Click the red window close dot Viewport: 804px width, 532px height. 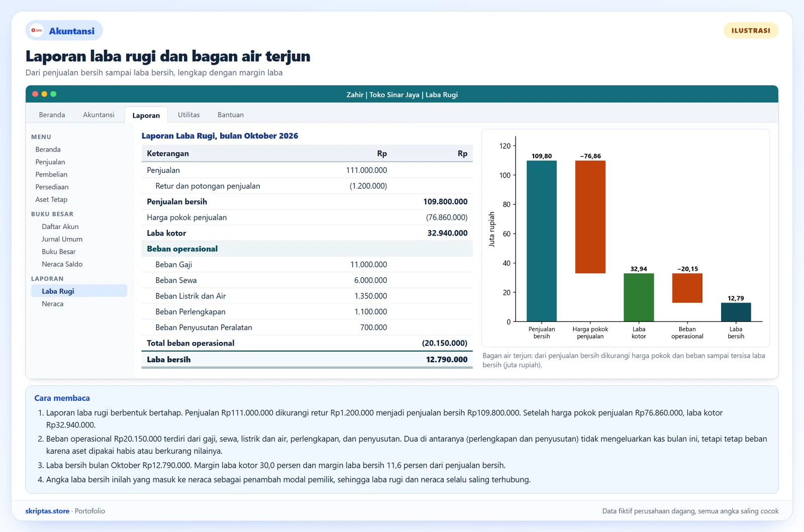pos(35,94)
